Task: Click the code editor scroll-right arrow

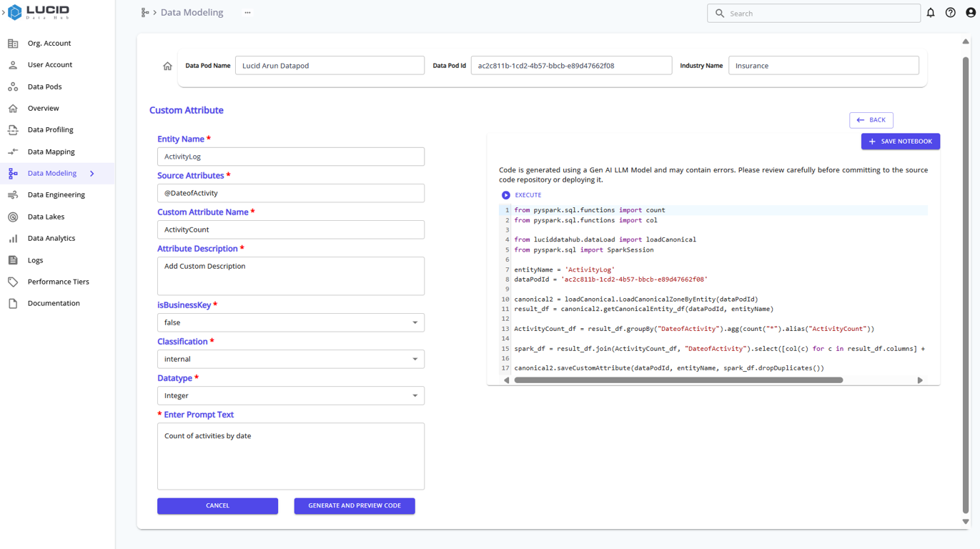Action: point(920,380)
